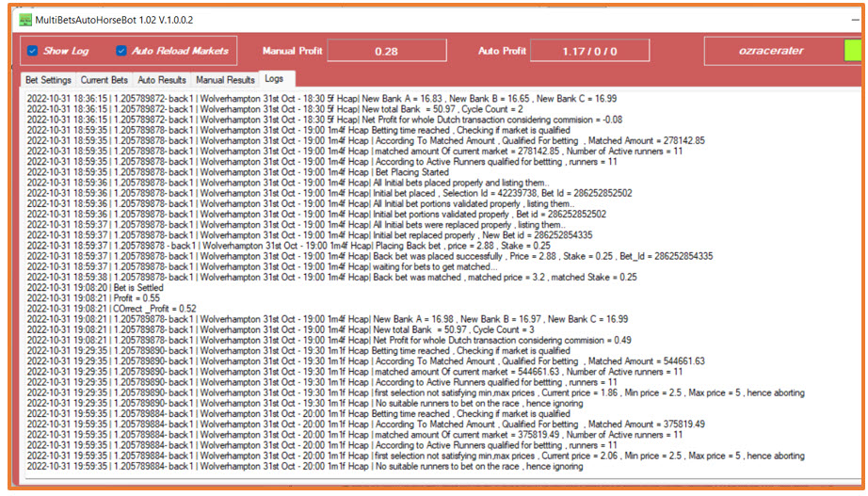868x496 pixels.
Task: Click log line 'waiting for bets to get matched'
Action: click(x=263, y=266)
